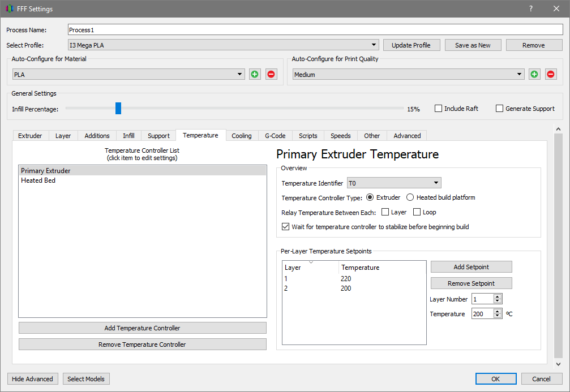This screenshot has height=392, width=570.
Task: Click the Cancel button
Action: point(541,378)
